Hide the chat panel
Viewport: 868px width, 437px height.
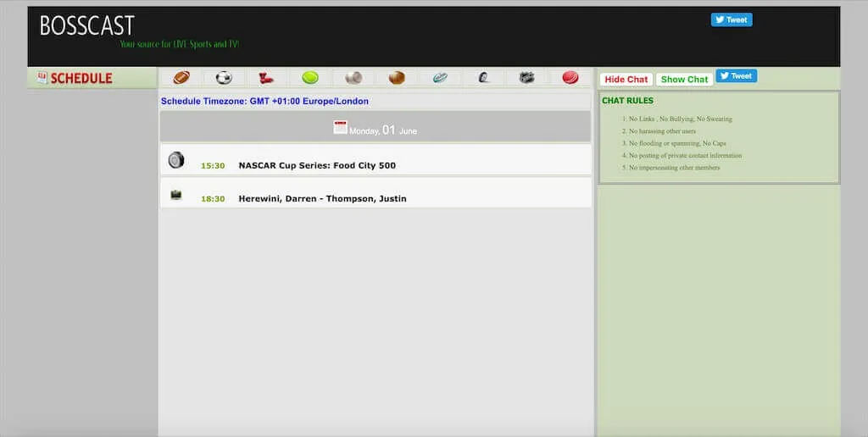(x=626, y=80)
